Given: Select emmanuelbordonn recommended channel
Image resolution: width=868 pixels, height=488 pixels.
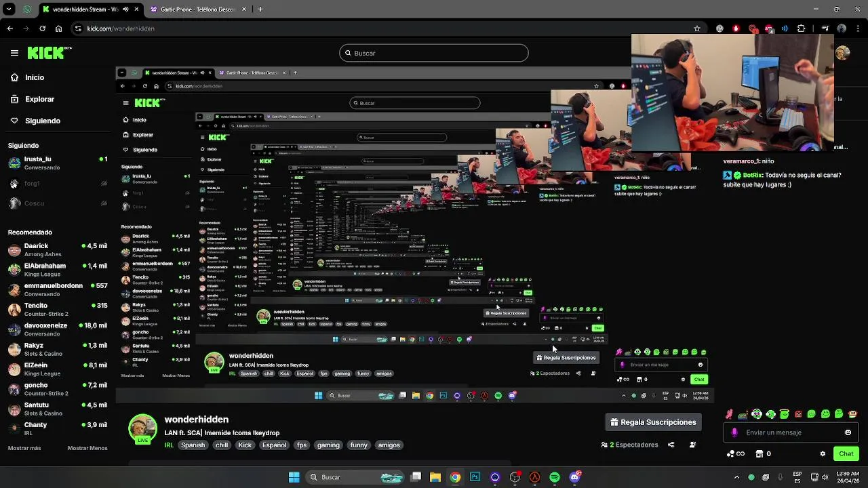Looking at the screenshot, I should [x=58, y=289].
